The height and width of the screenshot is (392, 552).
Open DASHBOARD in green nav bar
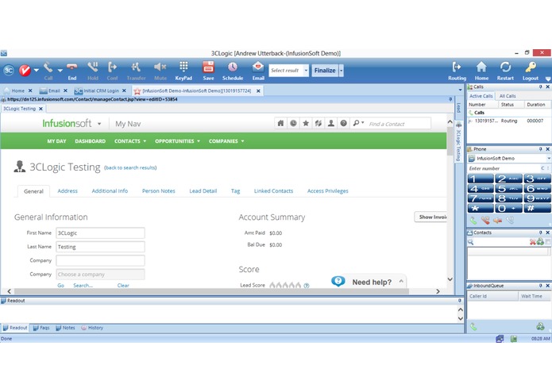(90, 141)
